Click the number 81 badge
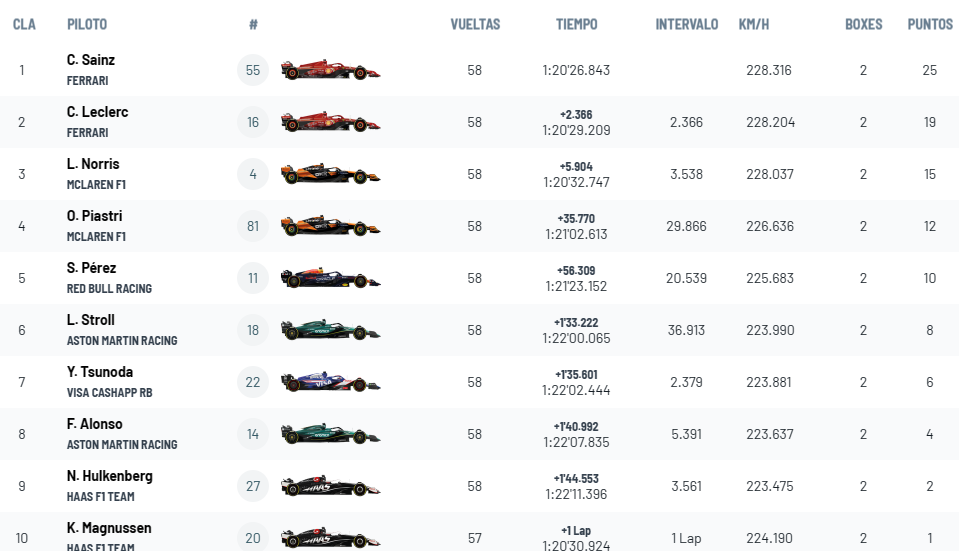This screenshot has width=959, height=551. click(x=253, y=226)
